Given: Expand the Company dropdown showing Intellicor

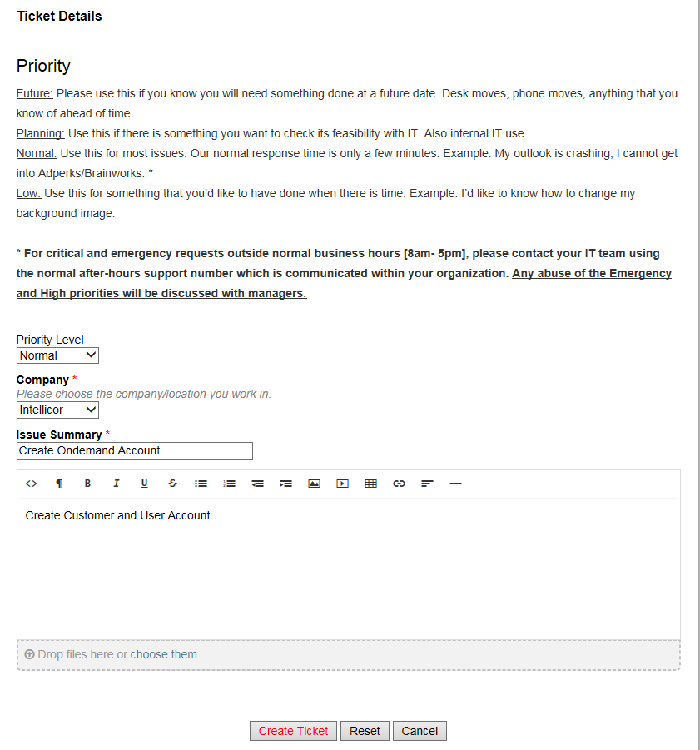Looking at the screenshot, I should coord(57,410).
